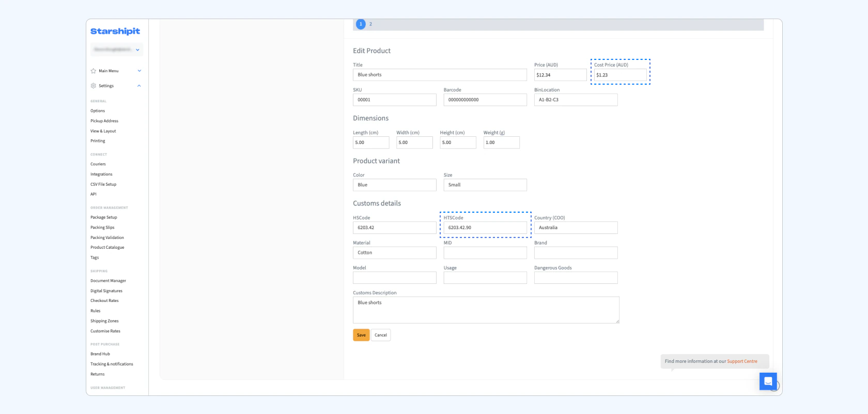This screenshot has height=414, width=868.
Task: Click the Settings gear icon
Action: 94,86
